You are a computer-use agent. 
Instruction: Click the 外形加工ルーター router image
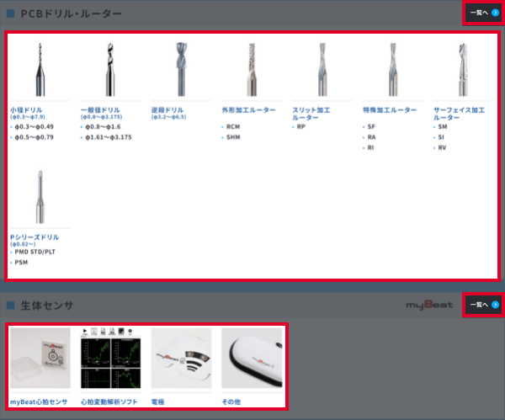pos(252,71)
